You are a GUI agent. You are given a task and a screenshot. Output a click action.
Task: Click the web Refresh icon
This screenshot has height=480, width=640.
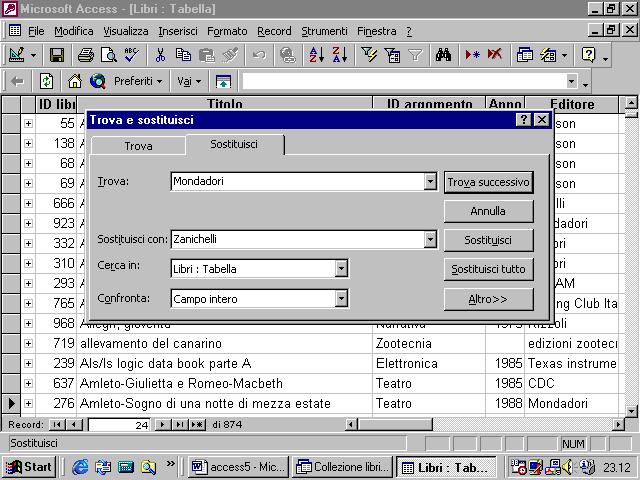click(x=46, y=82)
